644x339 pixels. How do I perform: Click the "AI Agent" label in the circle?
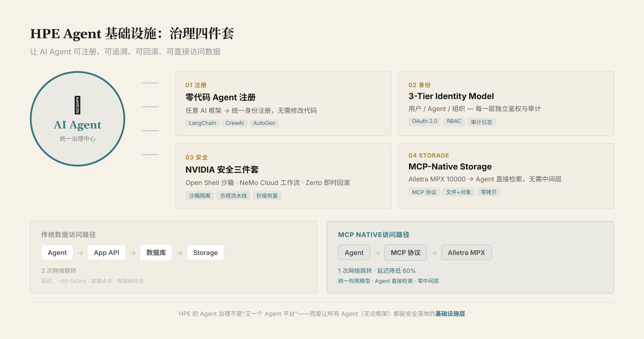pyautogui.click(x=78, y=125)
